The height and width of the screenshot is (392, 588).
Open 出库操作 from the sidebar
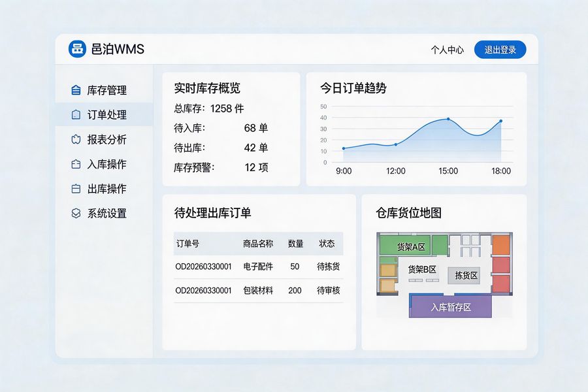(x=105, y=189)
